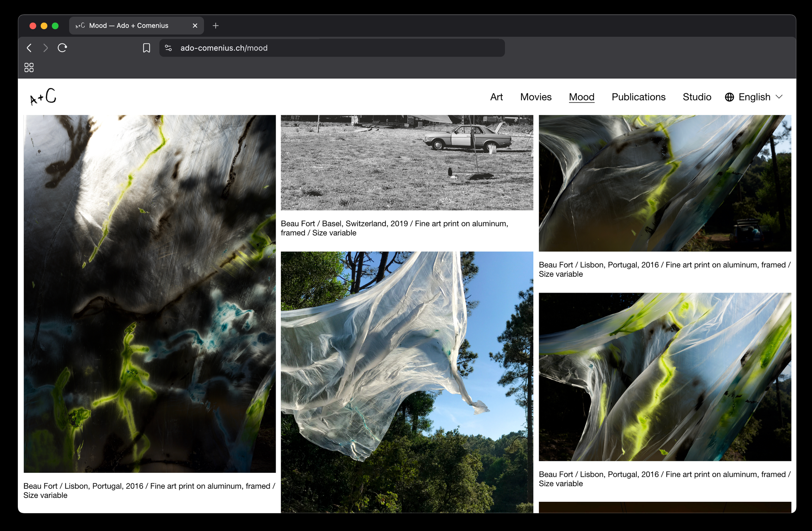Open the black-and-white car in field photo

(407, 162)
